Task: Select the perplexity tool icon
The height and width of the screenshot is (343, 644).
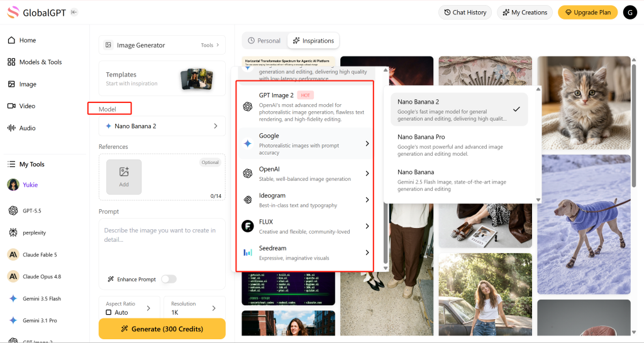Action: click(13, 232)
